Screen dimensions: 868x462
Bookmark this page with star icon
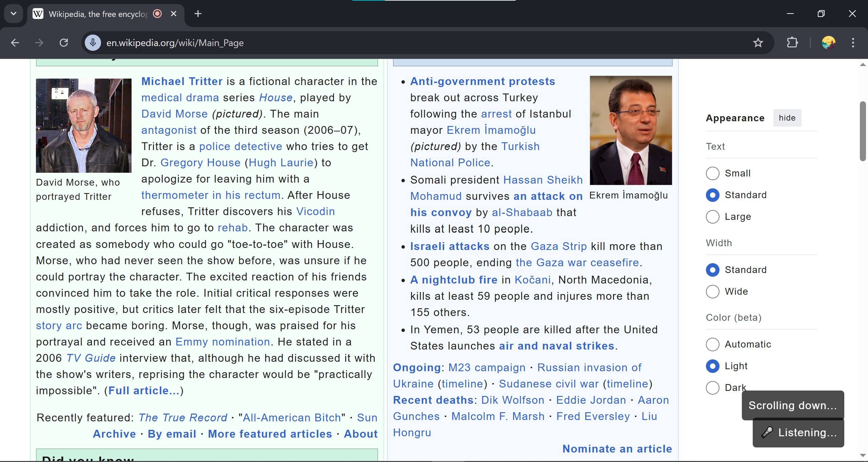pos(758,43)
